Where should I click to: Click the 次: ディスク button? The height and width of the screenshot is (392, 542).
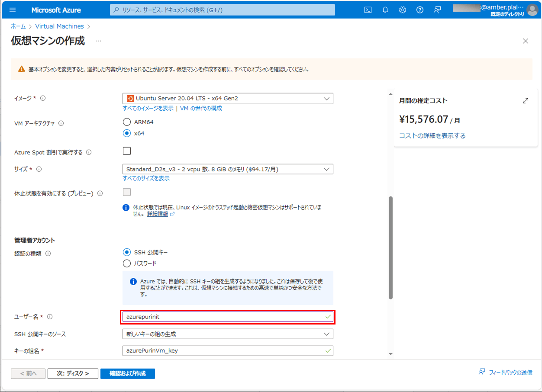[x=73, y=373]
